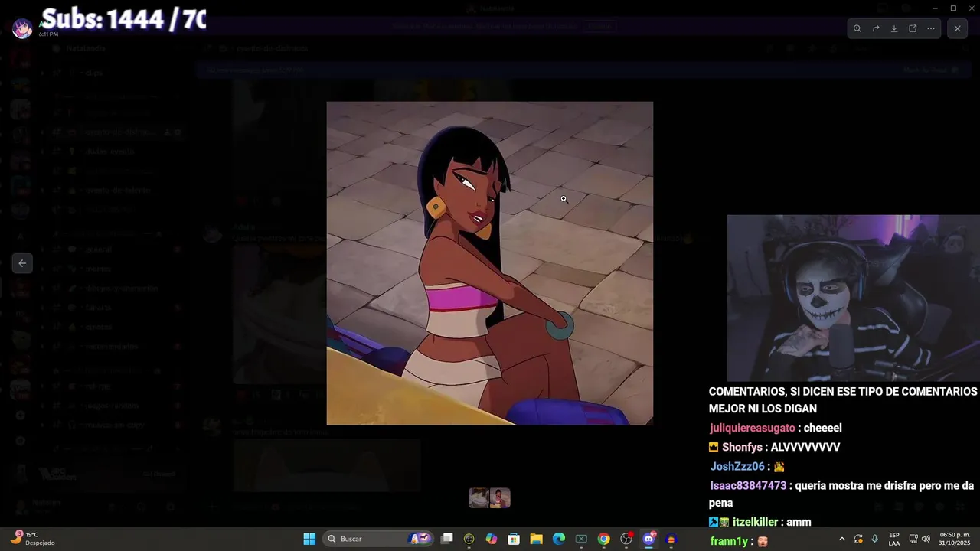980x551 pixels.
Task: Open the Windows Start menu
Action: [x=309, y=539]
